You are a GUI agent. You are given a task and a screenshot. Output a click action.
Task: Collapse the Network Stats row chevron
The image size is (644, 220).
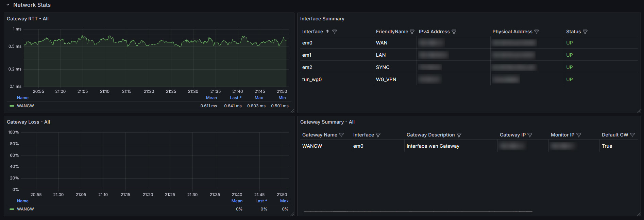coord(8,5)
